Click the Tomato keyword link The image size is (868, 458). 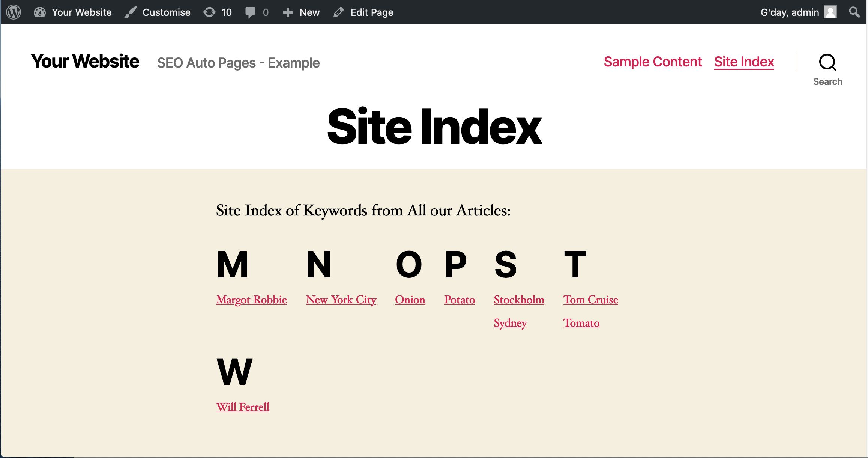click(581, 323)
